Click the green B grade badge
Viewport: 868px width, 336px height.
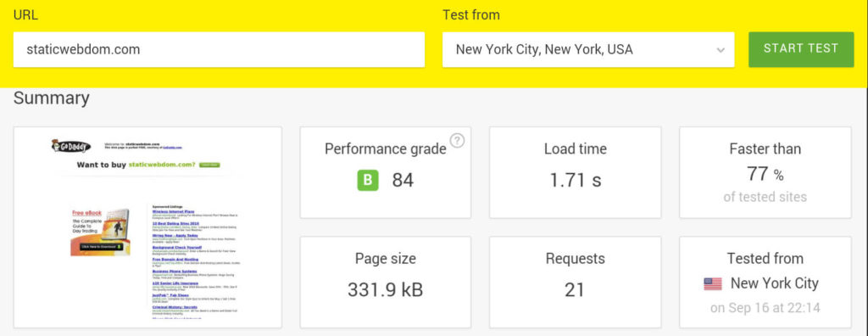click(368, 180)
